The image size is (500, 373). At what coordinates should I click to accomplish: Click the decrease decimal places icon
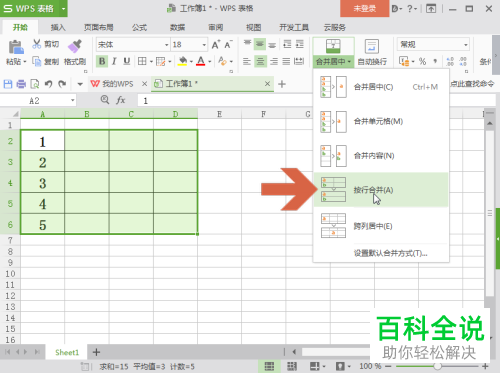[463, 61]
